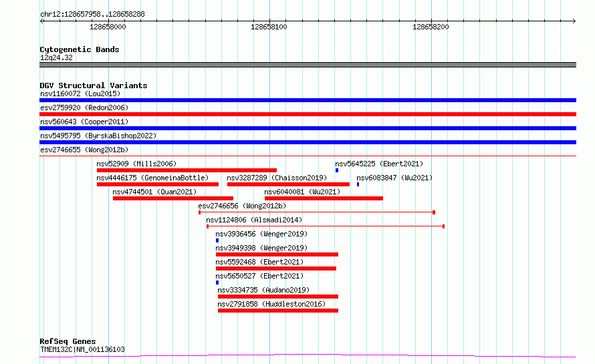Screen dimensions: 595x364
Task: Click the thin red line under nsv1124806
Action: click(326, 226)
